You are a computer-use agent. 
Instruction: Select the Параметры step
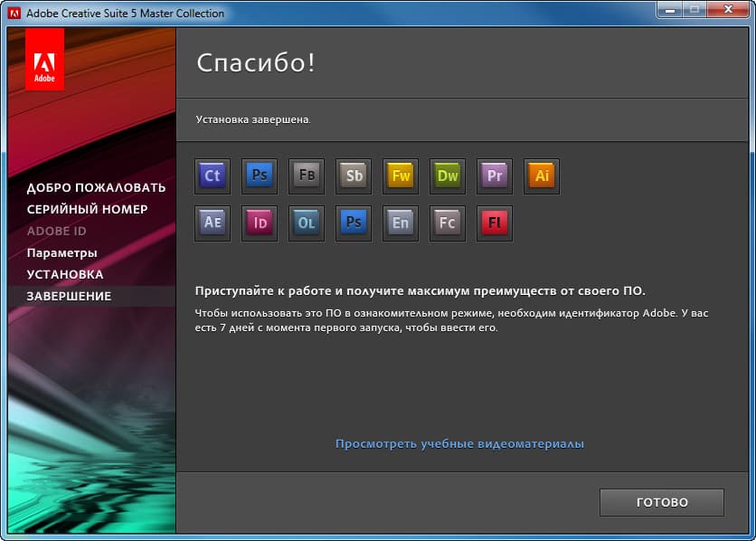pyautogui.click(x=61, y=253)
